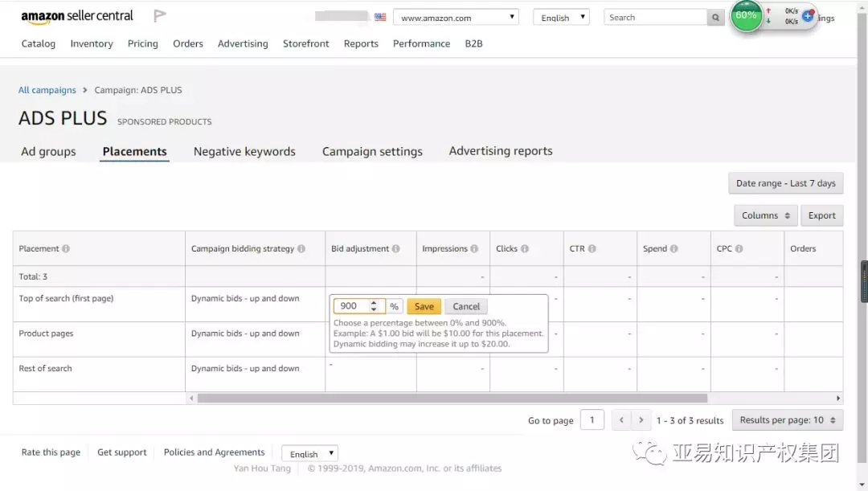
Task: Click info icon next to Spend header
Action: [674, 249]
